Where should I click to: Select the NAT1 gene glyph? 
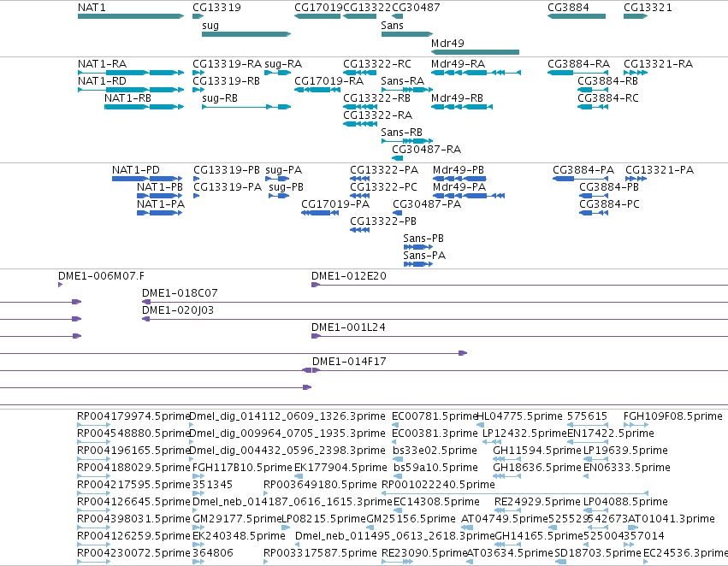(x=131, y=16)
